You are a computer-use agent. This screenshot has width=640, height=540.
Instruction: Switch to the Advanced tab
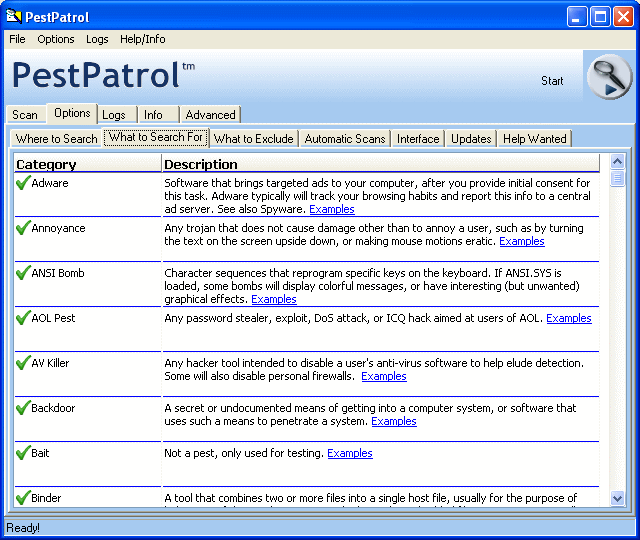211,115
